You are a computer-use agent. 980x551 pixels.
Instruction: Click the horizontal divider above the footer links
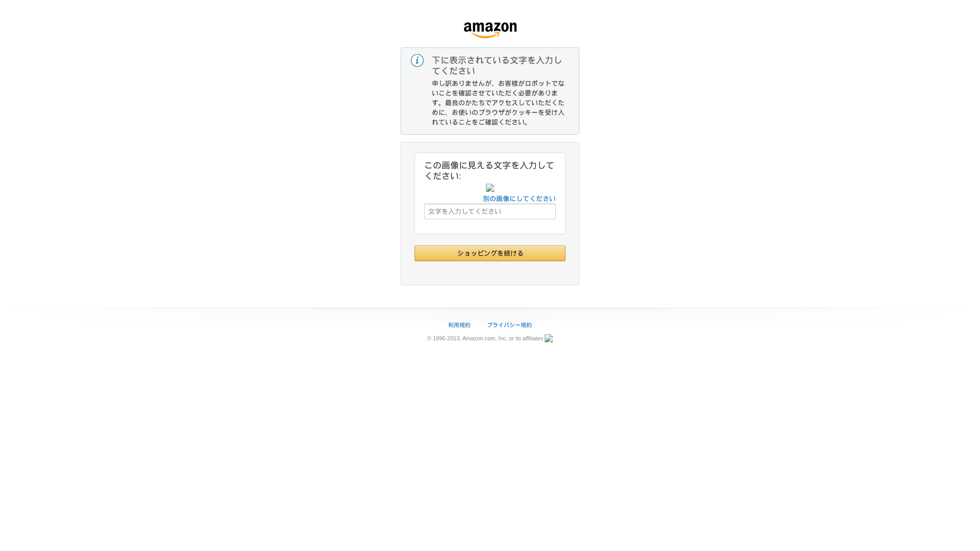(490, 308)
